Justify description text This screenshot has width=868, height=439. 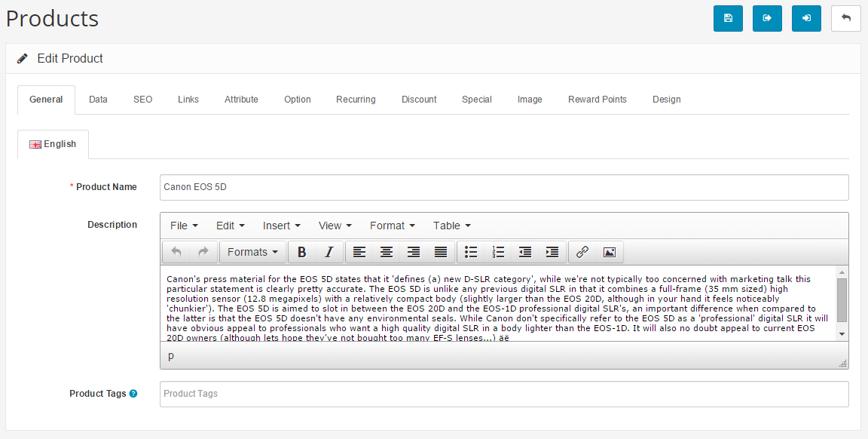[x=441, y=252]
